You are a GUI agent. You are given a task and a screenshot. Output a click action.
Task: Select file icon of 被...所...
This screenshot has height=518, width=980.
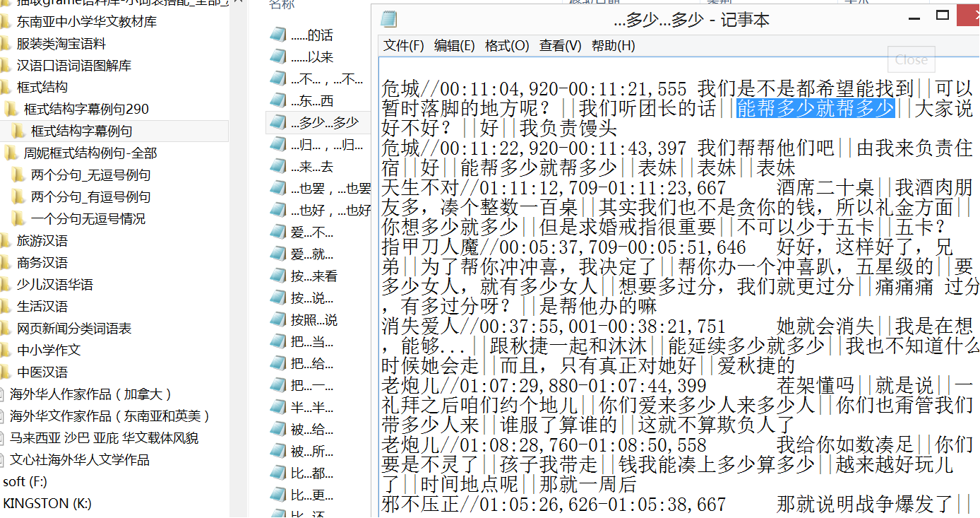click(278, 451)
